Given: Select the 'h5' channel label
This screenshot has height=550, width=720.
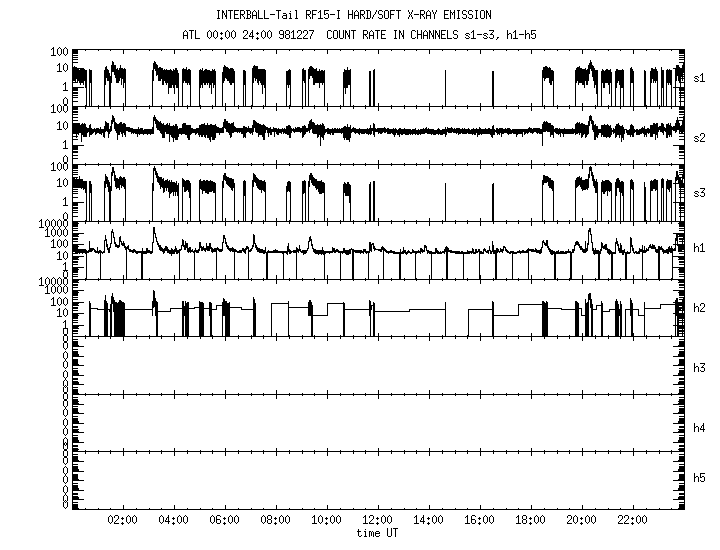Looking at the screenshot, I should (x=699, y=478).
